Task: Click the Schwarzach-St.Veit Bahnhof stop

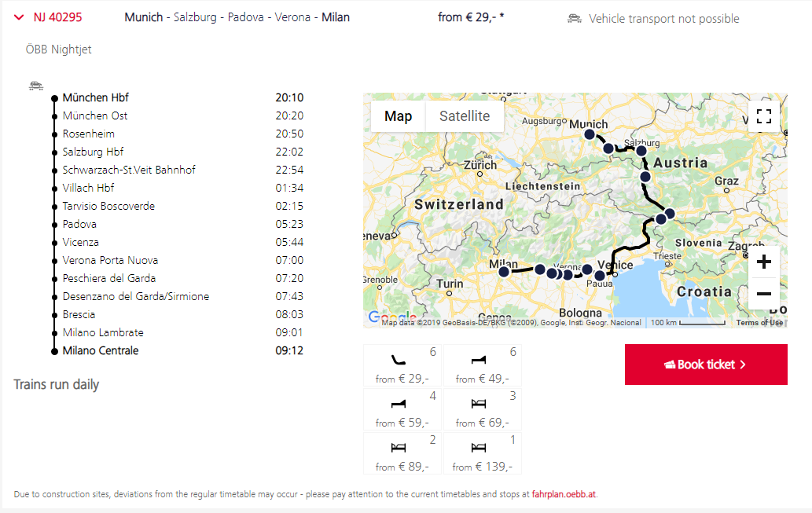Action: click(x=129, y=170)
